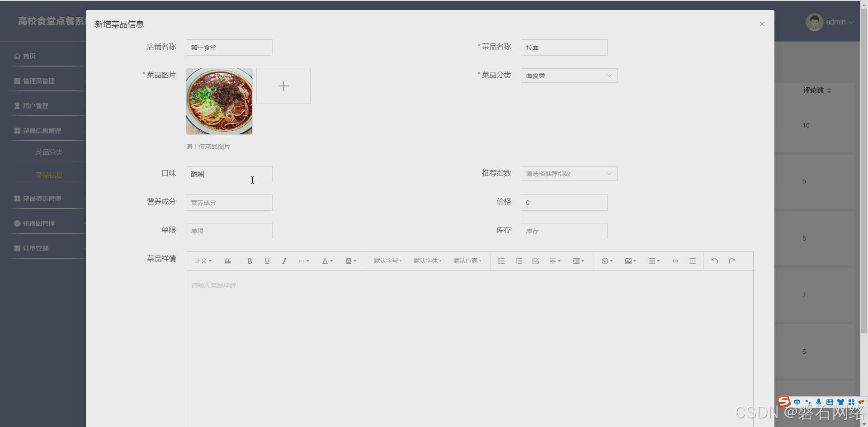Viewport: 868px width, 427px height.
Task: Focus the 库存 input field
Action: point(564,231)
